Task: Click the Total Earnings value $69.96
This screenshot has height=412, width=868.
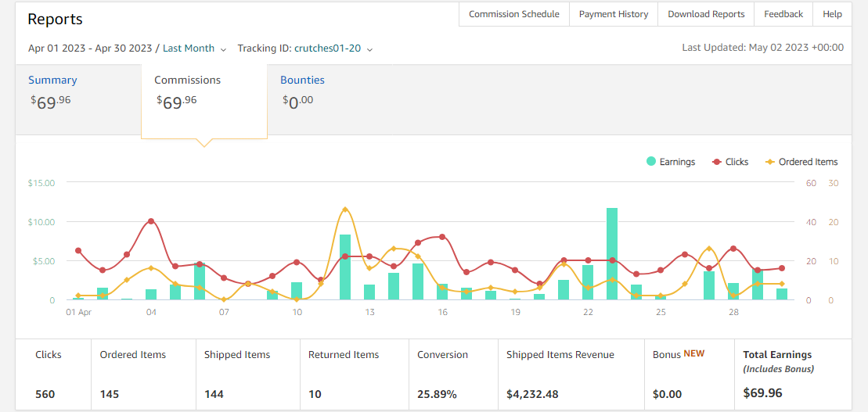Action: 762,393
